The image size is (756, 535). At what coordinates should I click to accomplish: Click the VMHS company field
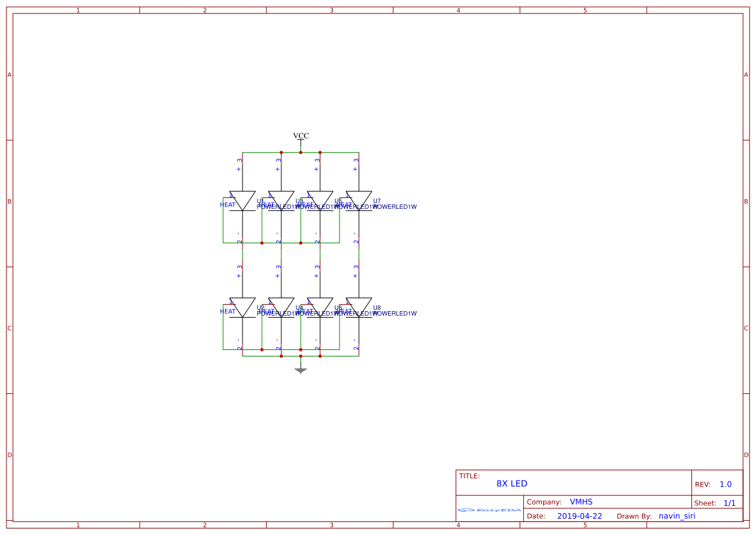point(581,501)
